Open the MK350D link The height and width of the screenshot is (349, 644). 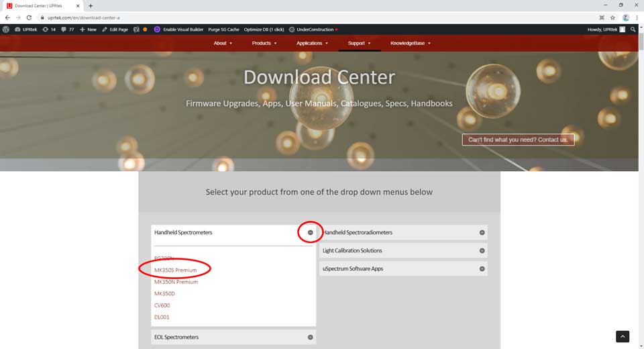[x=164, y=293]
